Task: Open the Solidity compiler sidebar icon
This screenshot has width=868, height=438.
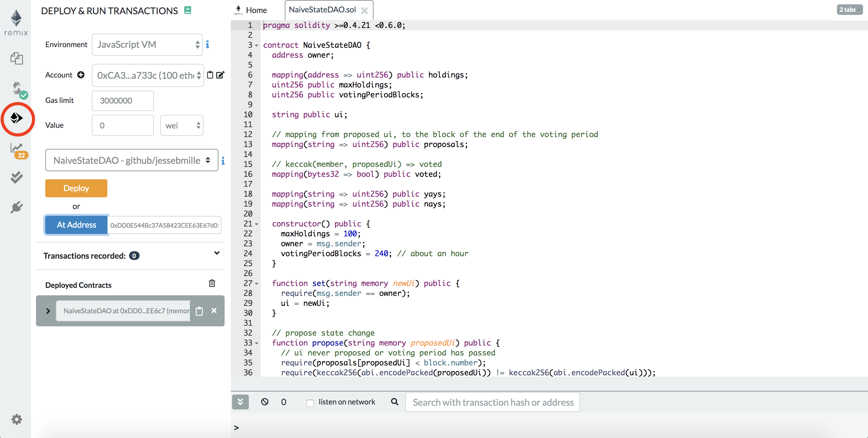Action: click(x=17, y=89)
